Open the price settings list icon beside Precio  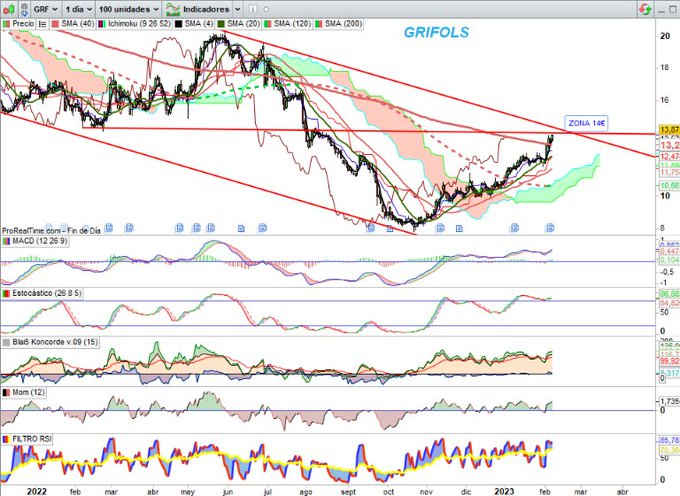coord(42,24)
